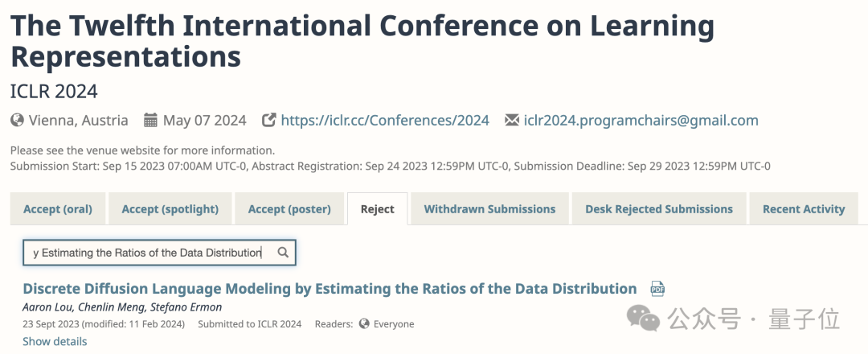Download the paper PDF icon
This screenshot has width=868, height=354.
[x=657, y=290]
